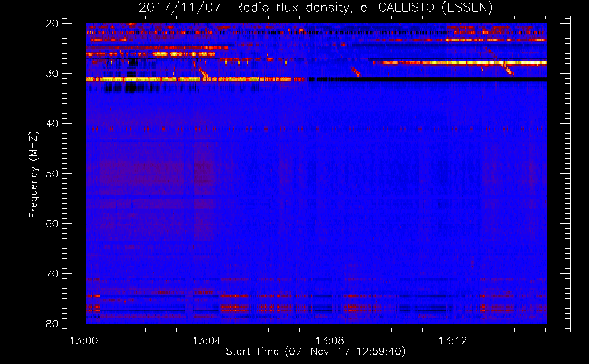Click the '20' frequency tick label
This screenshot has height=364, width=589.
point(52,24)
